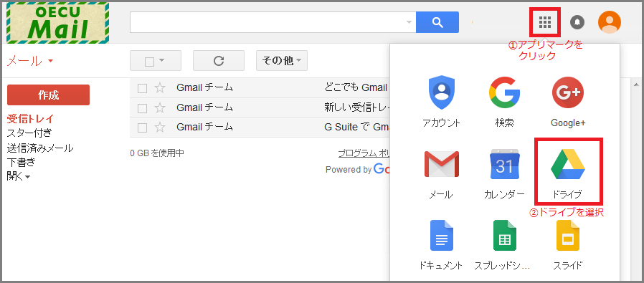
Task: Open the select-all checkbox dropdown
Action: [x=155, y=61]
